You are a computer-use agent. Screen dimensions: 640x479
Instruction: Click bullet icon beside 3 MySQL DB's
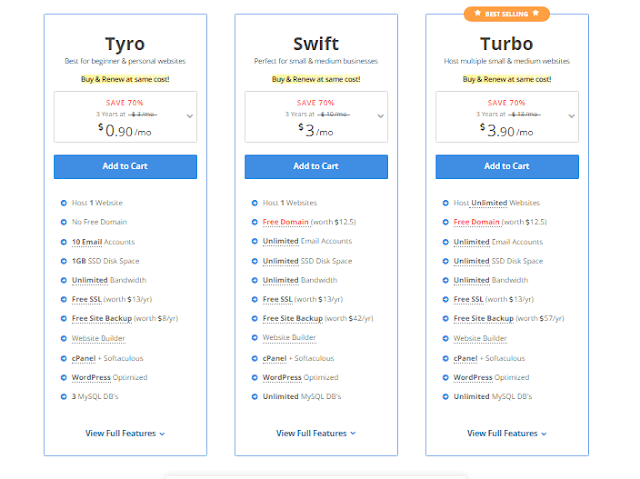click(x=64, y=397)
